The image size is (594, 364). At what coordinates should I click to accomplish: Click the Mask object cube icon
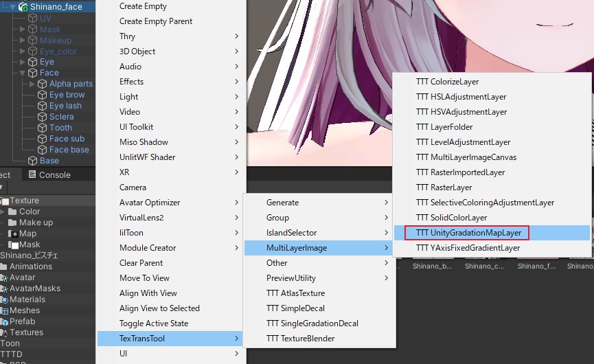pos(33,29)
